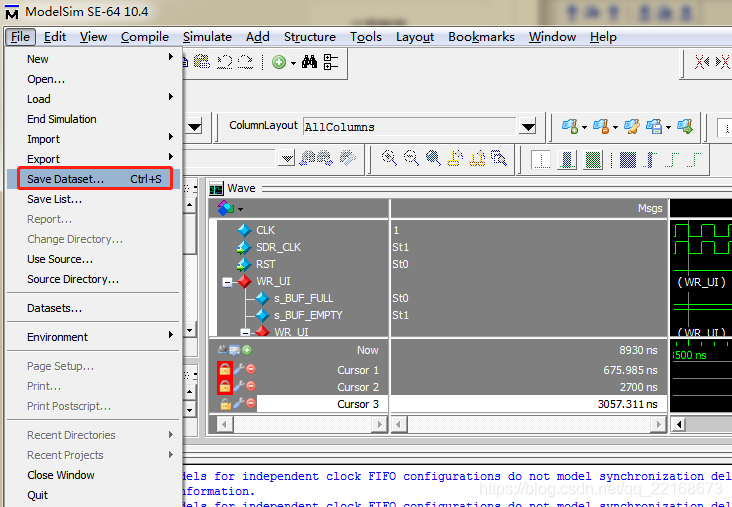Viewport: 732px width, 507px height.
Task: Click the Find Previous binoculars icon
Action: click(308, 158)
